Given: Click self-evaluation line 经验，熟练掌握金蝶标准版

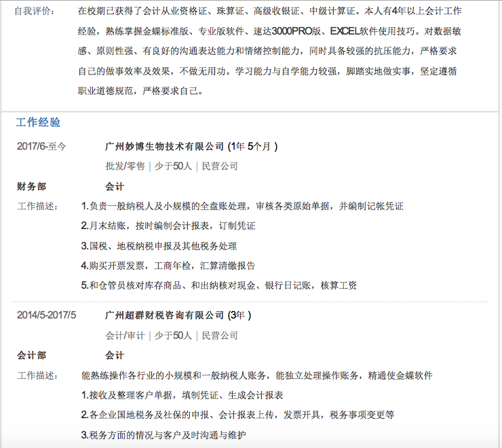Looking at the screenshot, I should [269, 31].
